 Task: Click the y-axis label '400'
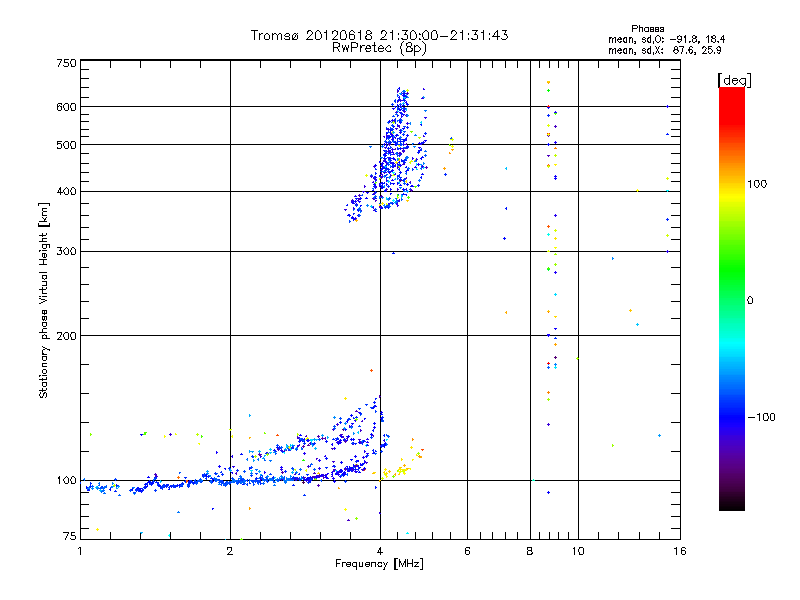pyautogui.click(x=67, y=191)
